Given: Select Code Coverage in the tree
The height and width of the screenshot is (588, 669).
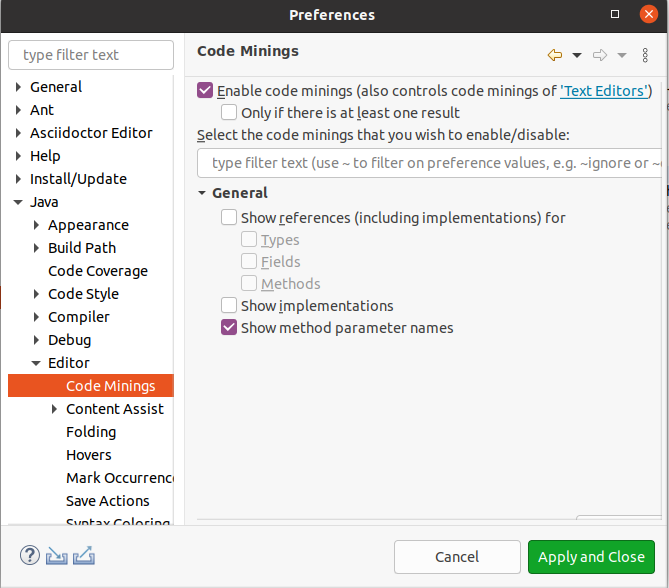Looking at the screenshot, I should pyautogui.click(x=98, y=271).
